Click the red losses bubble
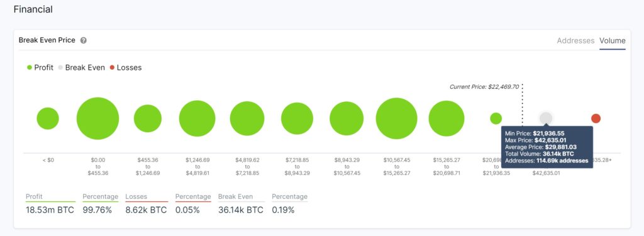This screenshot has width=644, height=236. pyautogui.click(x=596, y=118)
